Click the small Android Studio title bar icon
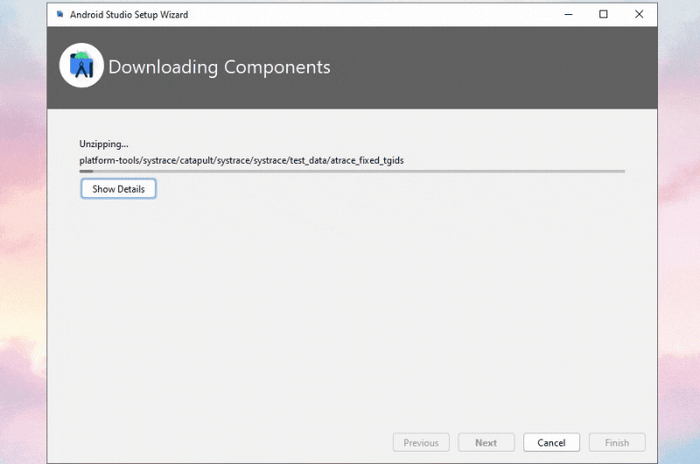 [x=60, y=14]
